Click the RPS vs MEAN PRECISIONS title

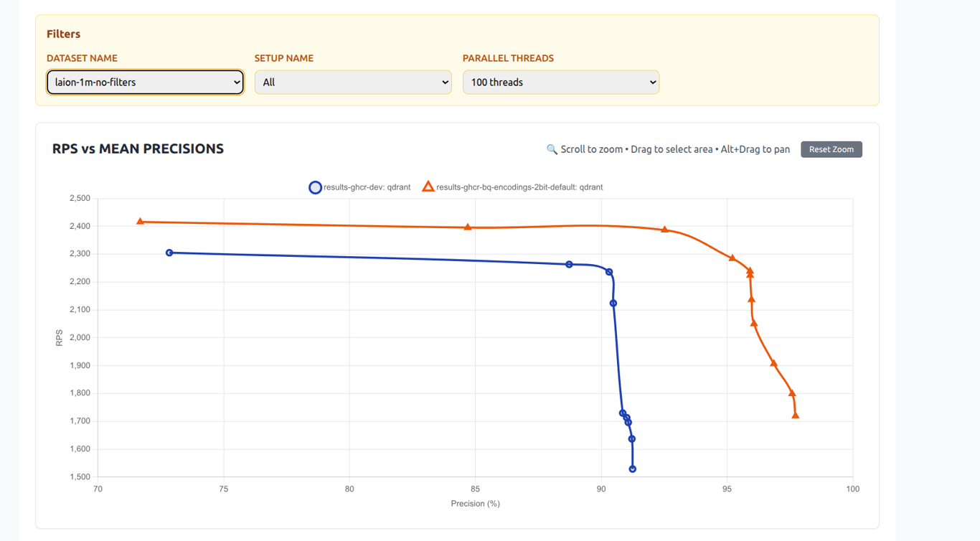coord(138,149)
